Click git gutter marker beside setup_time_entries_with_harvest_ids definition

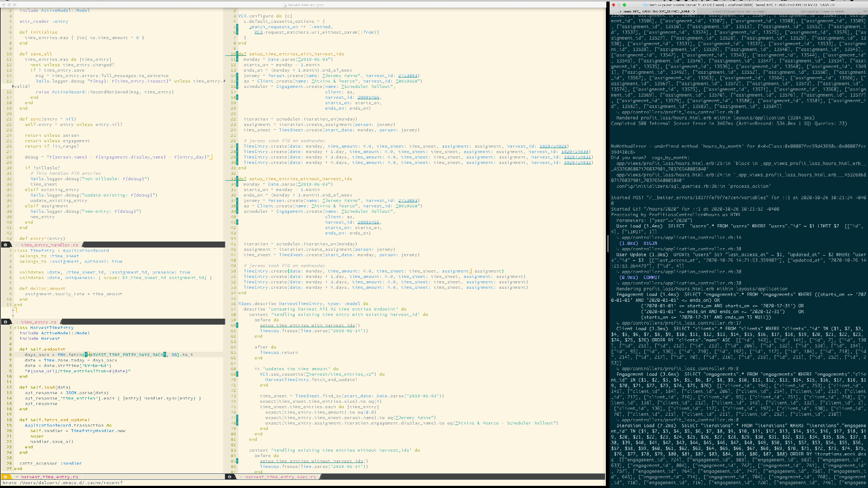click(x=237, y=54)
